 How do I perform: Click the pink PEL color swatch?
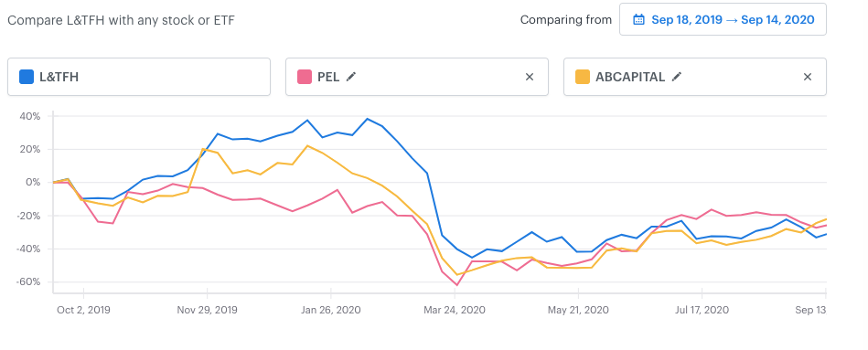point(305,77)
